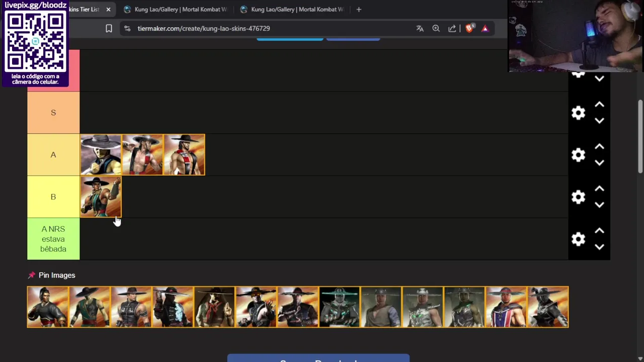Move tier S down with its arrow
644x362 pixels.
(599, 121)
